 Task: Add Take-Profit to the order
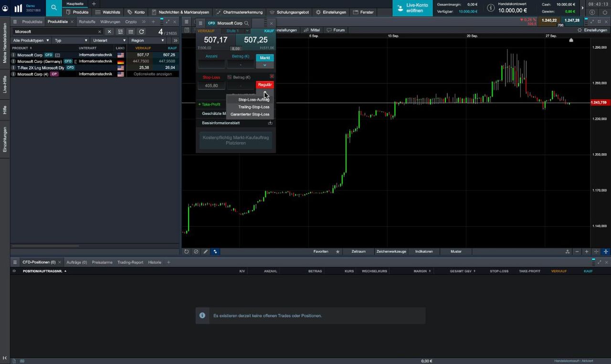[x=210, y=104]
